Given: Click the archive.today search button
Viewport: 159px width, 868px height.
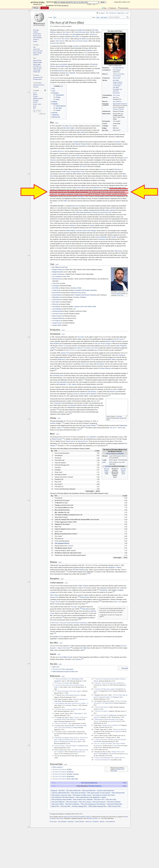Looking at the screenshot, I should (x=103, y=2).
